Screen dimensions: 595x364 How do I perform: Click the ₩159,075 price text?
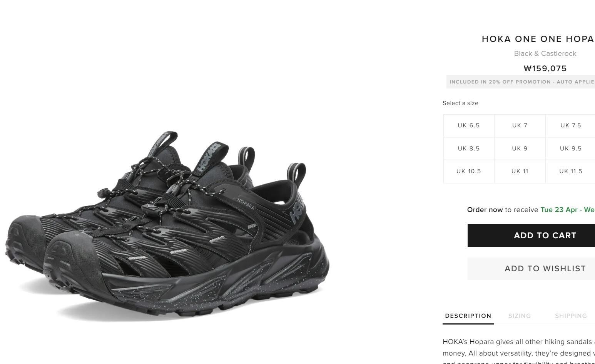[x=545, y=68]
